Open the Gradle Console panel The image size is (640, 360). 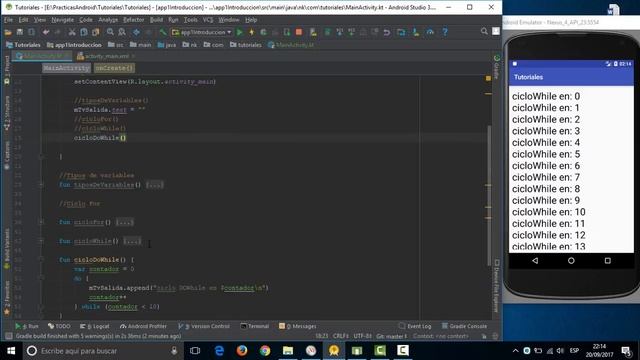click(464, 326)
